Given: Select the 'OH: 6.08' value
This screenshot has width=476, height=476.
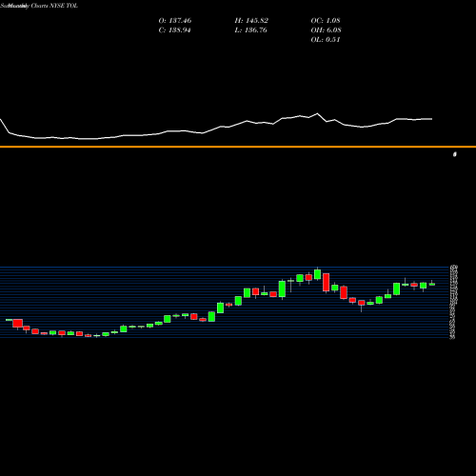Looking at the screenshot, I should coord(326,30).
